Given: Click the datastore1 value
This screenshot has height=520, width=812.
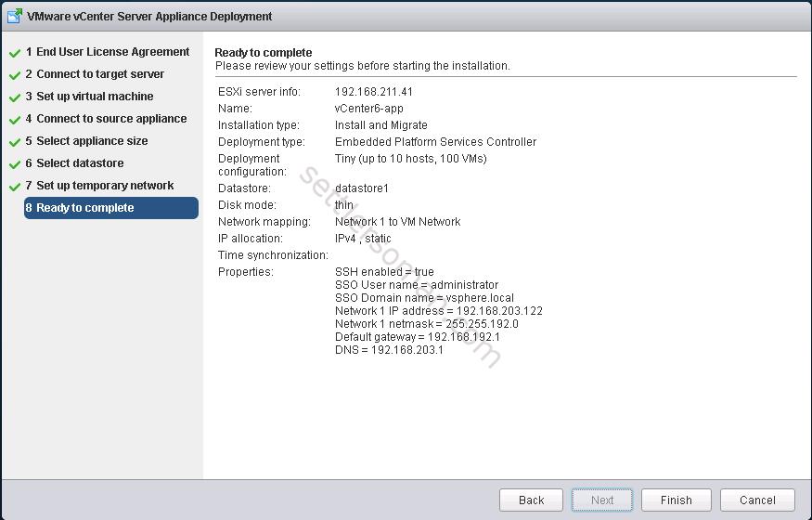Looking at the screenshot, I should (x=362, y=188).
